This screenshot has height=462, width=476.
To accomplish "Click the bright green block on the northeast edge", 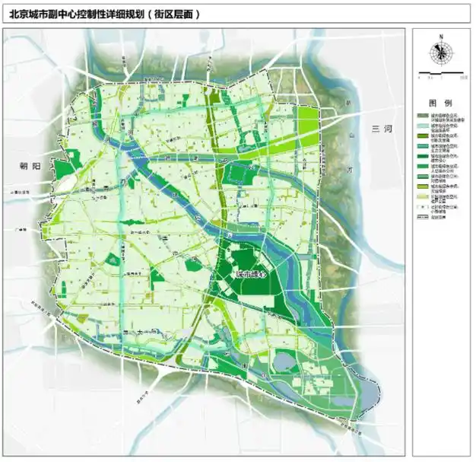I will click(305, 116).
